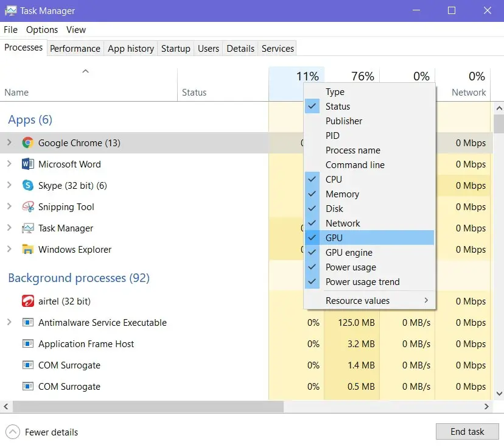Open the Resource values submenu
Image resolution: width=504 pixels, height=447 pixels.
[369, 300]
